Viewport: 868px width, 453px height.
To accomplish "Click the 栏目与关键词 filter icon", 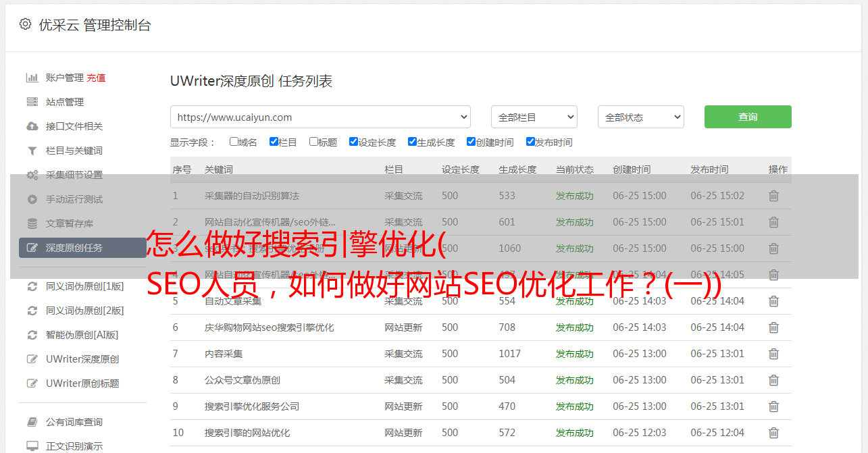I will (x=32, y=151).
